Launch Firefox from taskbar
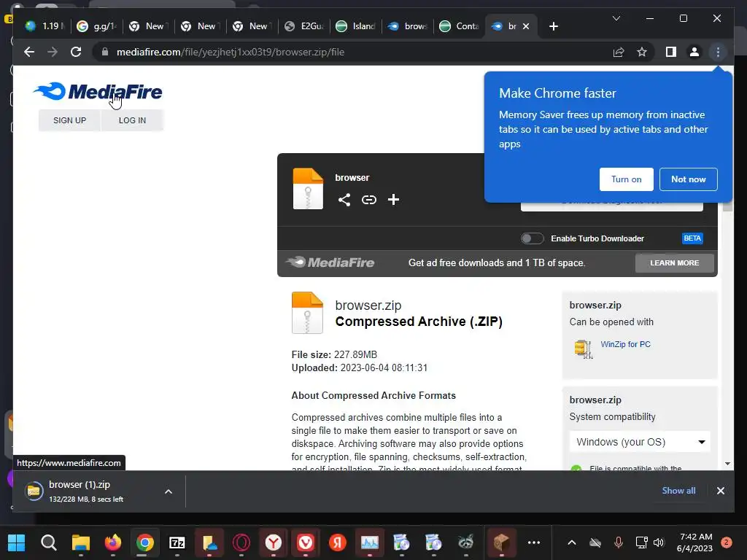Viewport: 747px width, 560px height. pyautogui.click(x=112, y=542)
